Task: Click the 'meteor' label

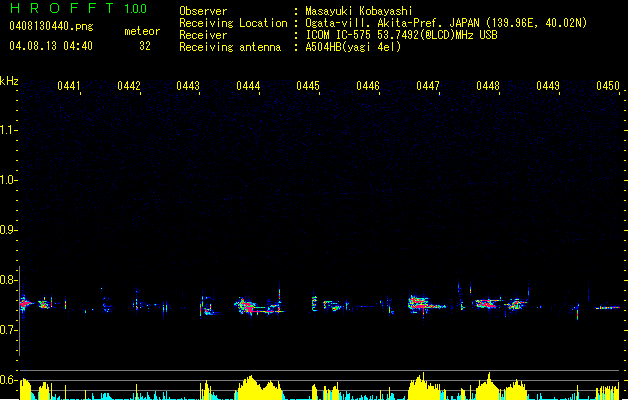Action: click(142, 31)
